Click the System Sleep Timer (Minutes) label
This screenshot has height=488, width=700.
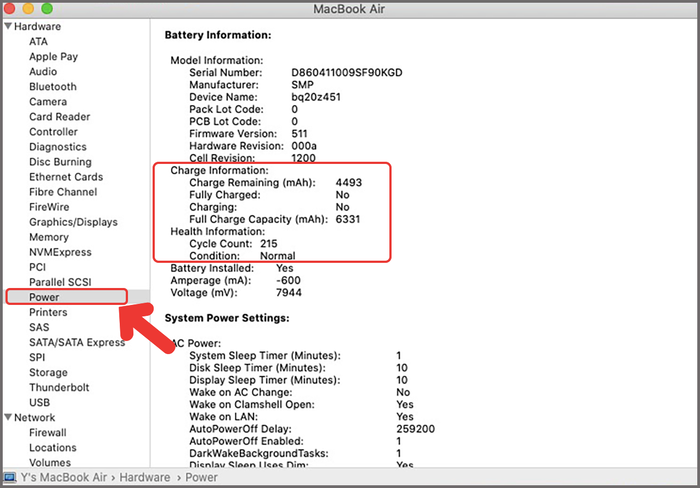[x=265, y=356]
